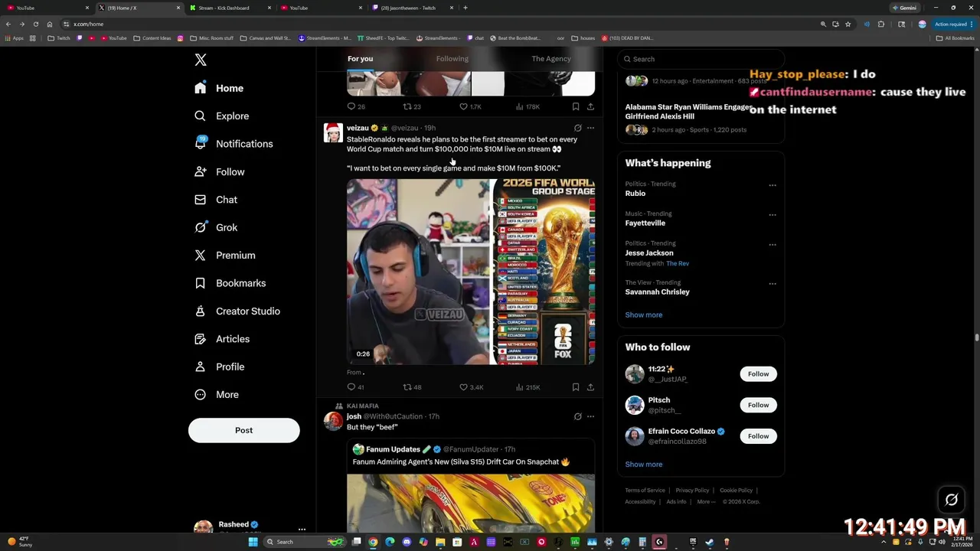The image size is (980, 551).
Task: Expand the footer More menu
Action: click(x=706, y=502)
